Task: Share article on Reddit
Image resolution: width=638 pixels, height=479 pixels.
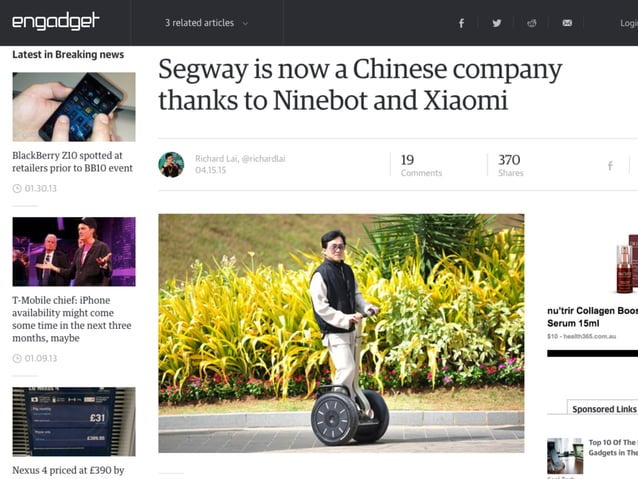Action: click(531, 23)
